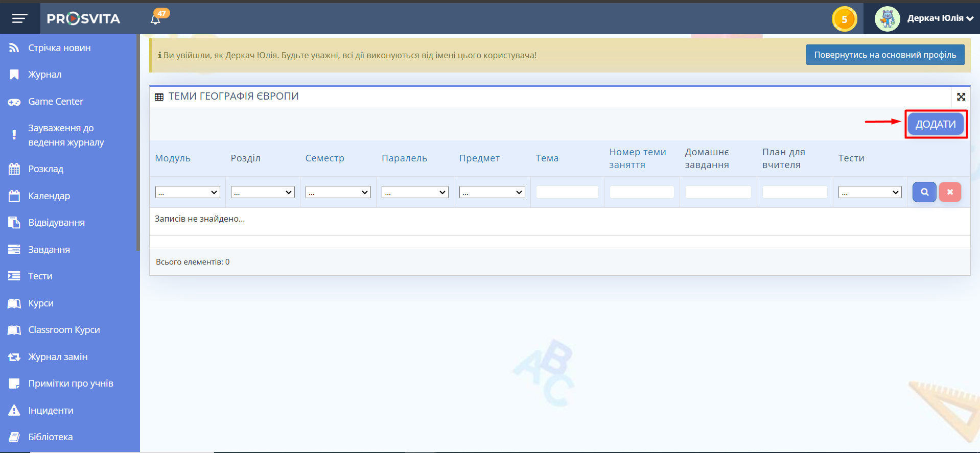
Task: Click the gold coin balance badge
Action: click(x=844, y=19)
